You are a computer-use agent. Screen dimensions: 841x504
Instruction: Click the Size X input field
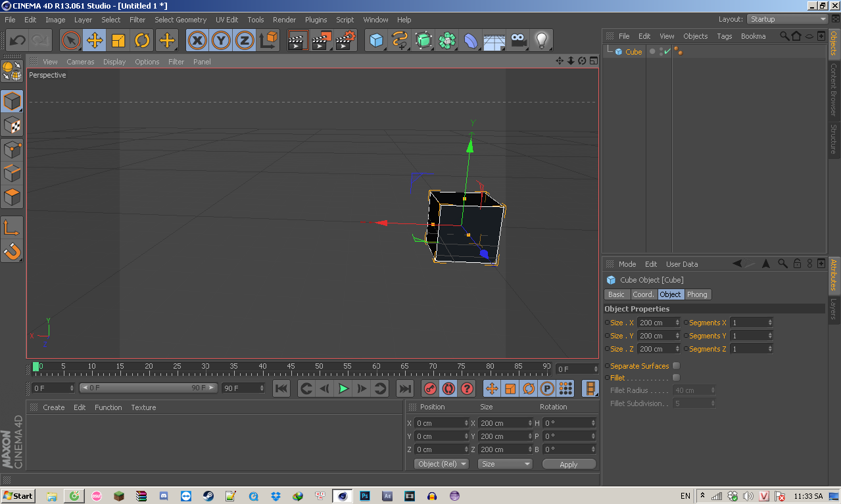coord(655,323)
